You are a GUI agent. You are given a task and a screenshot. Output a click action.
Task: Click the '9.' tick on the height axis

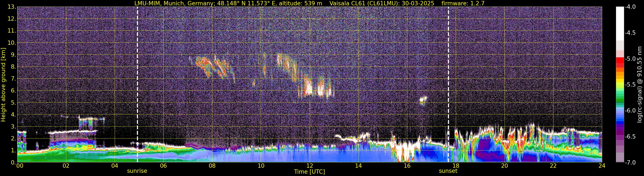pos(13,55)
